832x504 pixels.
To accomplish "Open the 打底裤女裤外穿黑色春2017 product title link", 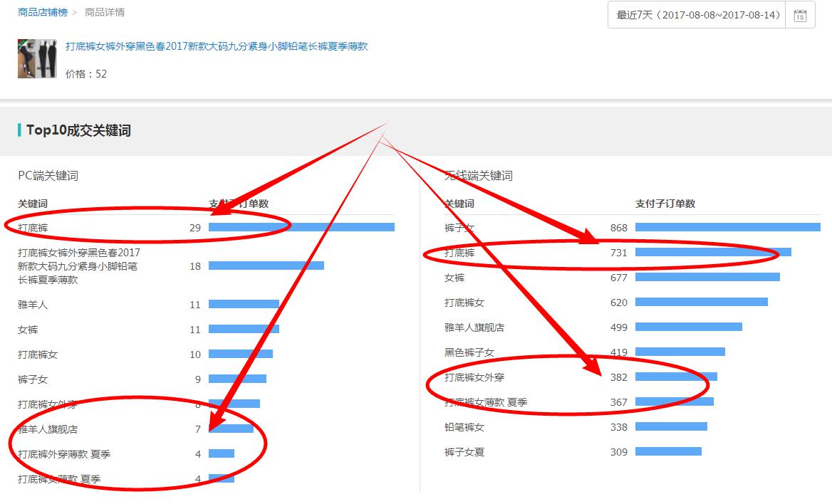I will (x=217, y=46).
